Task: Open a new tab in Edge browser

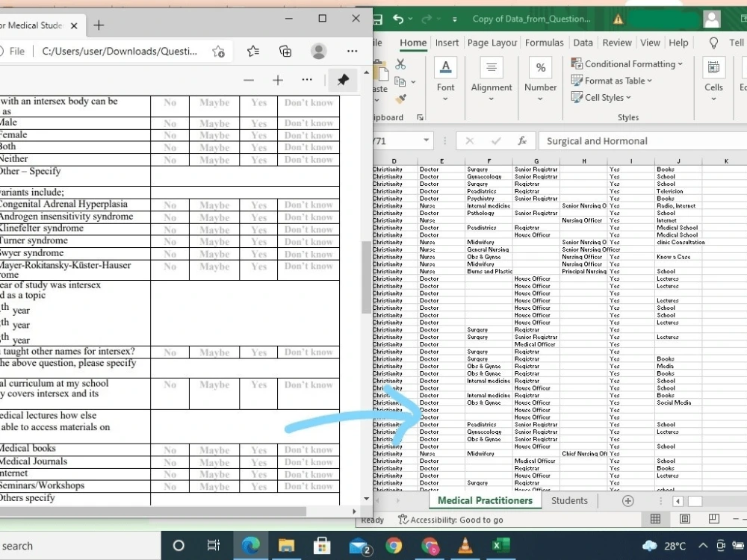Action: tap(99, 25)
